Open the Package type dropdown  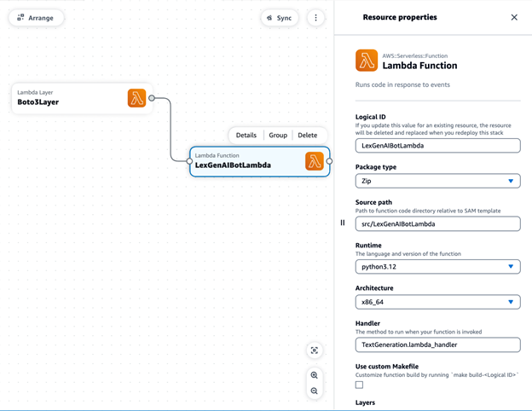[x=437, y=181]
